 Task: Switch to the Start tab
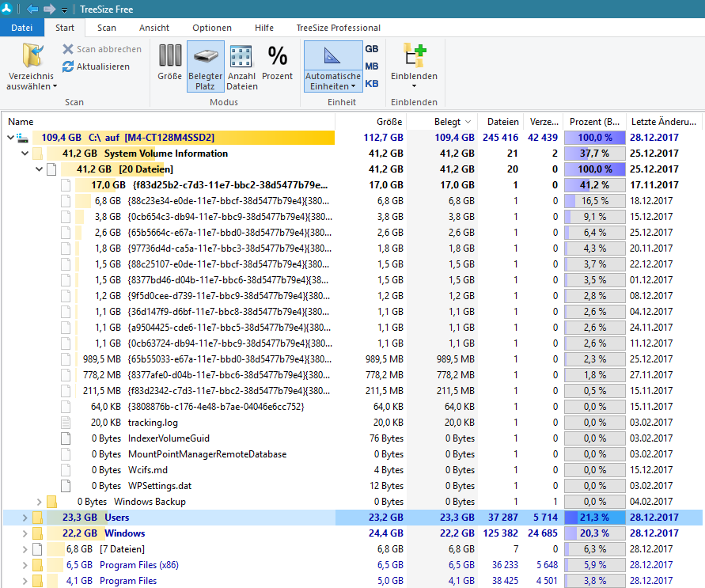[x=65, y=28]
